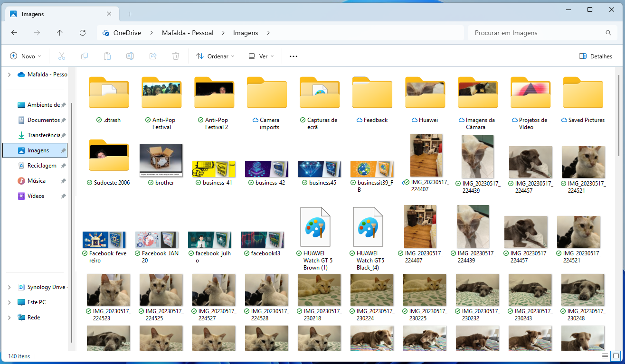The height and width of the screenshot is (364, 625).
Task: Click the Paste clipboard icon
Action: [x=107, y=56]
